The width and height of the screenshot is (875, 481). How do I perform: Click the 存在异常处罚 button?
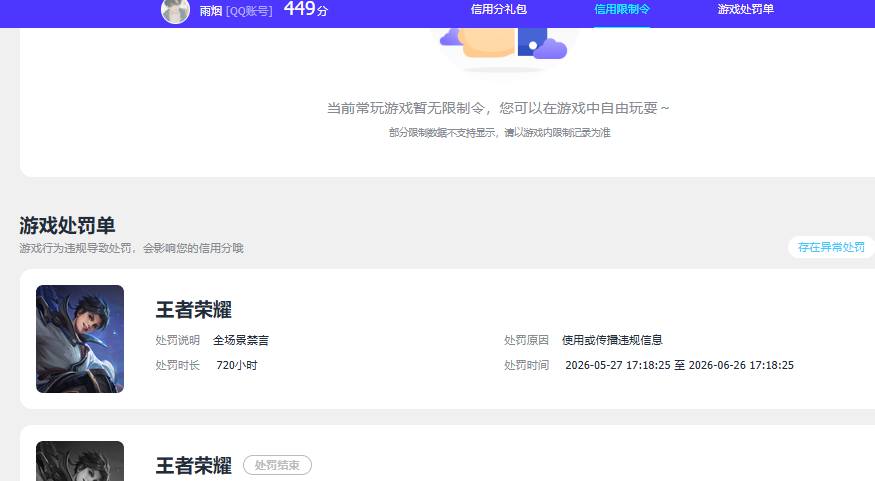click(831, 247)
